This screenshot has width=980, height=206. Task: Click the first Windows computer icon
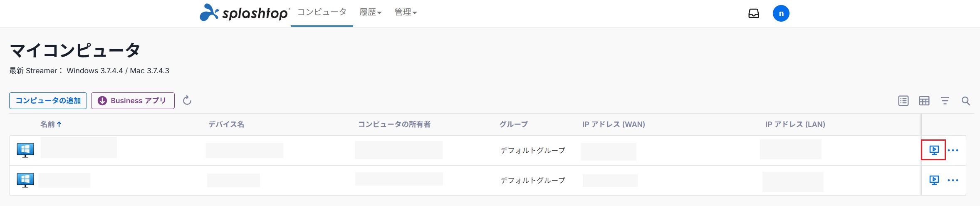click(x=25, y=150)
